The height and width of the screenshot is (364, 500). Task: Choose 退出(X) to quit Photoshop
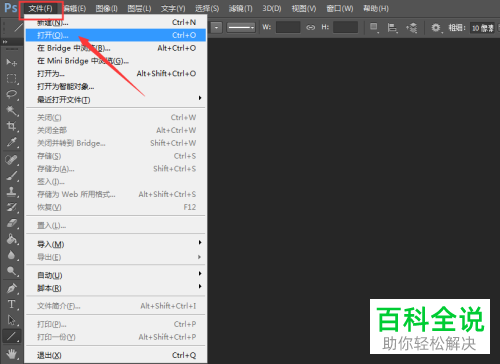[116, 355]
